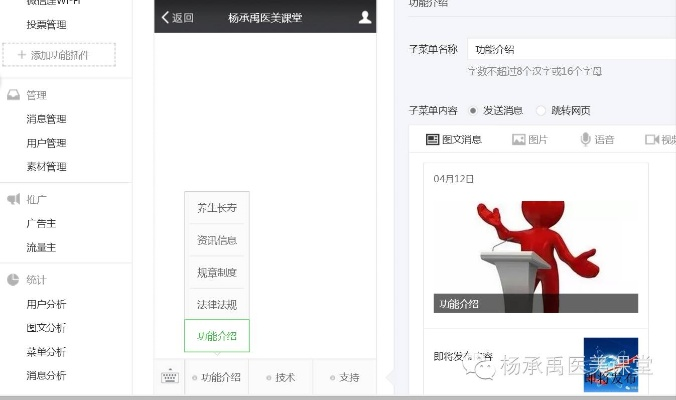Screen dimensions: 676x400
Task: Open 图文分析 in sidebar
Action: tap(46, 328)
